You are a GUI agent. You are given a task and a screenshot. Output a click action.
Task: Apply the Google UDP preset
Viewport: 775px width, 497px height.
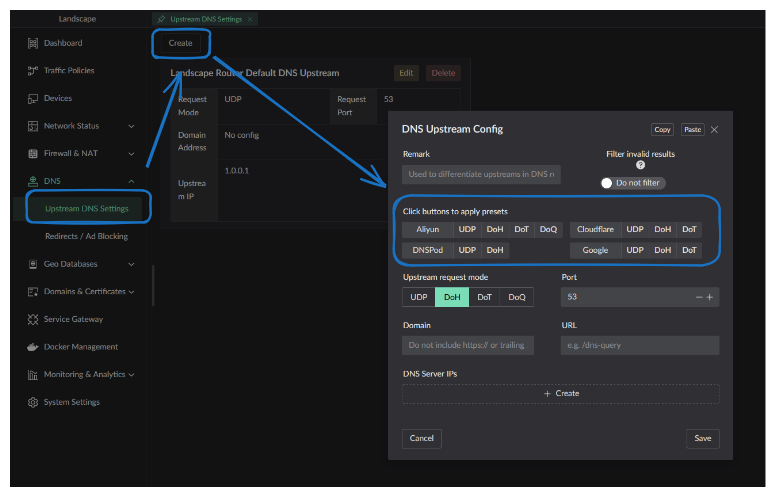pyautogui.click(x=635, y=250)
